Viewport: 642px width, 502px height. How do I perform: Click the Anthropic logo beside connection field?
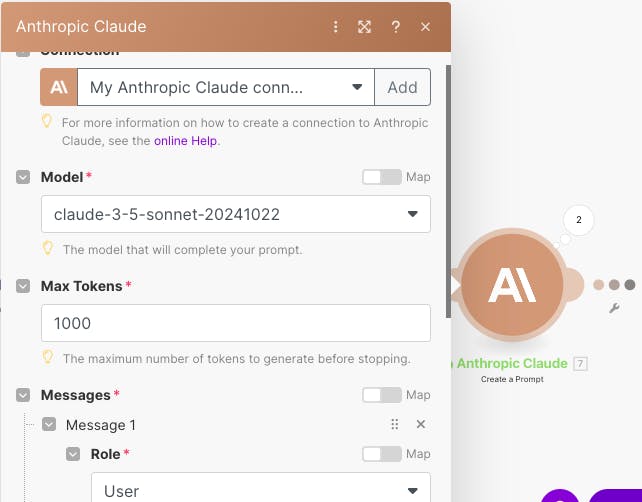click(x=59, y=87)
